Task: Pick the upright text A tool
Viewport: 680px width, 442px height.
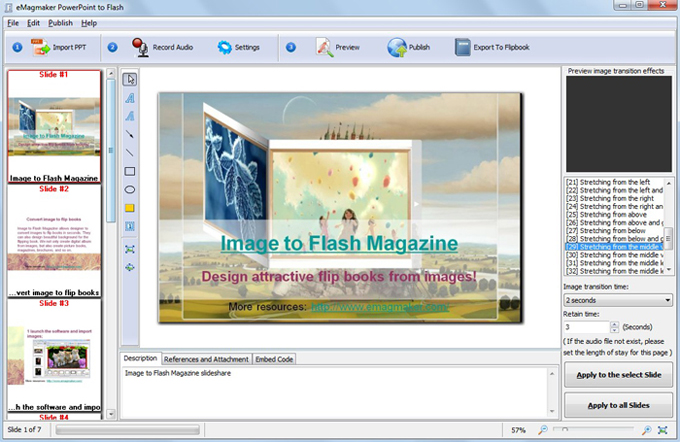Action: click(x=130, y=98)
